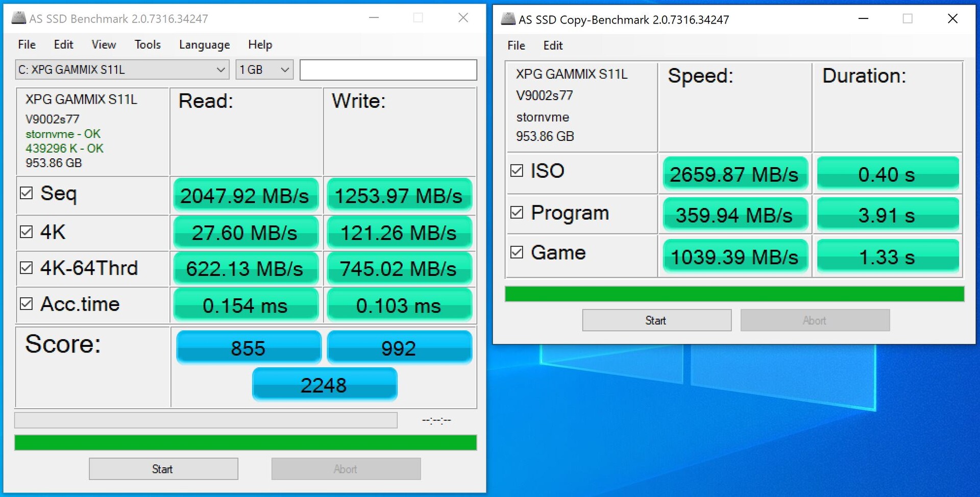
Task: Click Start in Copy-Benchmark window
Action: coord(657,320)
